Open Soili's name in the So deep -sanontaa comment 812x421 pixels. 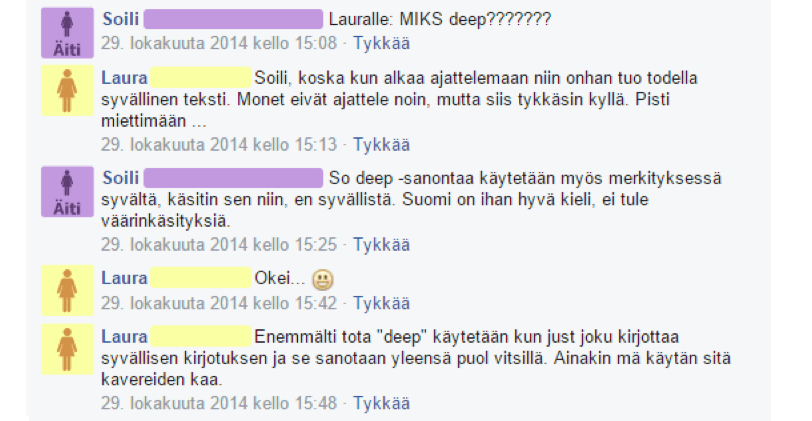pos(121,178)
